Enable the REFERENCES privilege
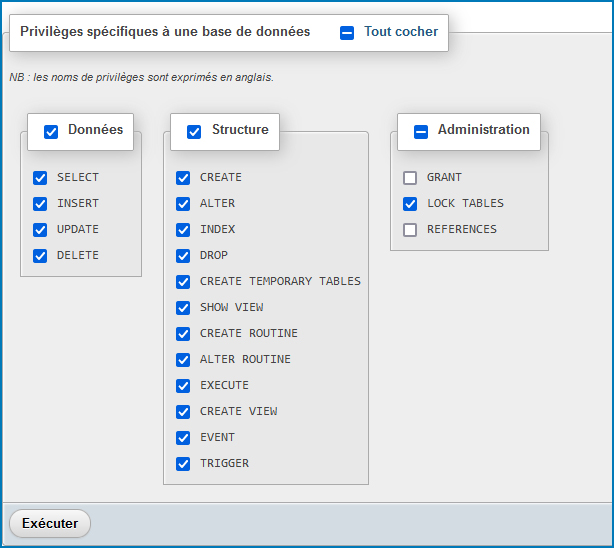Viewport: 614px width, 548px height. pyautogui.click(x=410, y=230)
